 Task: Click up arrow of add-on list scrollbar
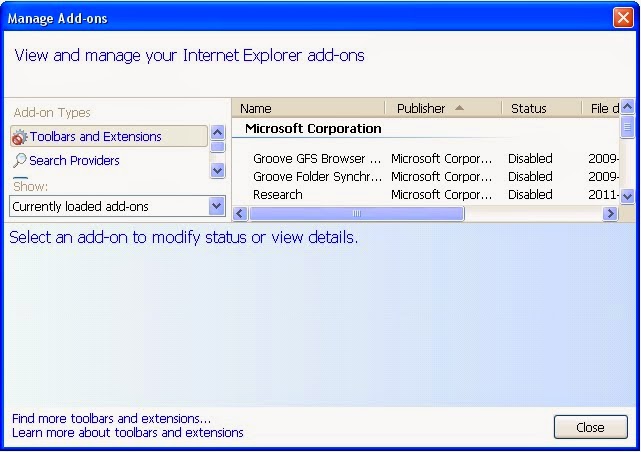tap(628, 107)
